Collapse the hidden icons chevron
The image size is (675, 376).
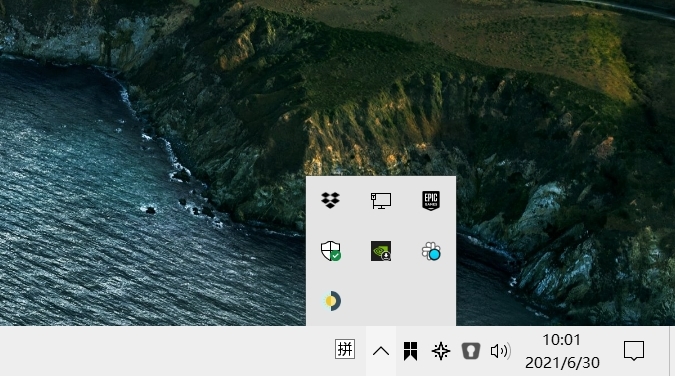tap(381, 351)
